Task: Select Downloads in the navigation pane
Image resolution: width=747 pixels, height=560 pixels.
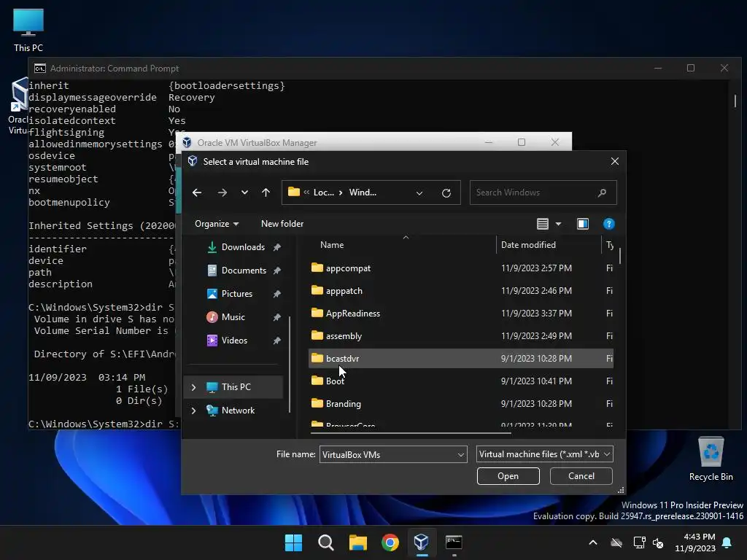Action: click(243, 247)
